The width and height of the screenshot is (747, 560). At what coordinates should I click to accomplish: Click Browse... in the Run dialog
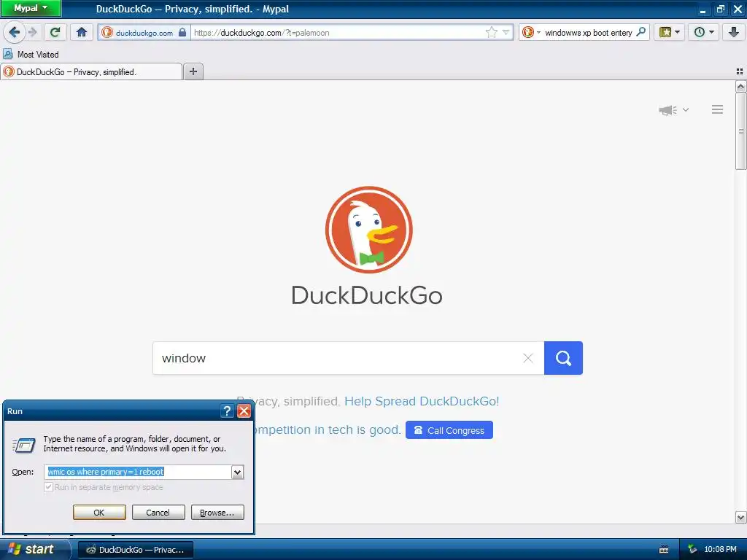pos(217,513)
